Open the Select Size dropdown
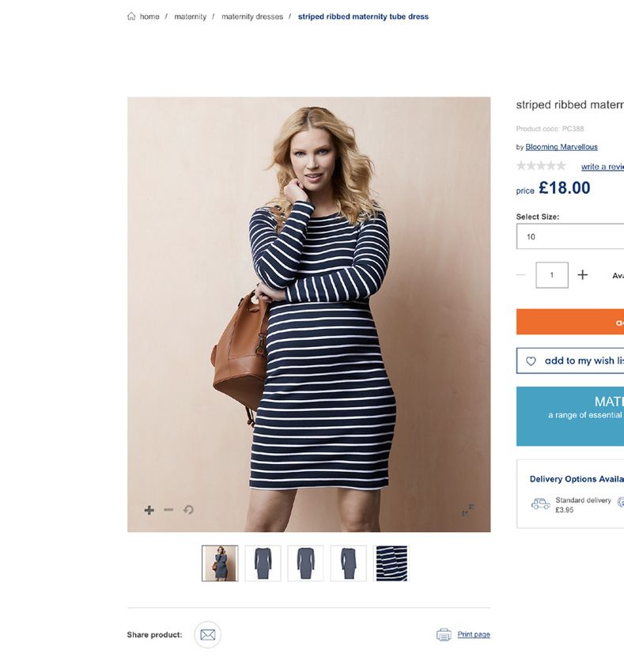The image size is (624, 672). coord(570,236)
